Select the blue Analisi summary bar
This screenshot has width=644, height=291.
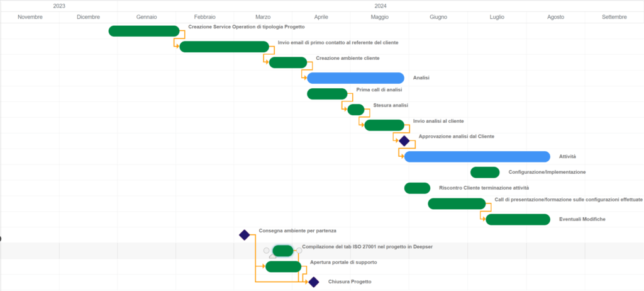(356, 78)
